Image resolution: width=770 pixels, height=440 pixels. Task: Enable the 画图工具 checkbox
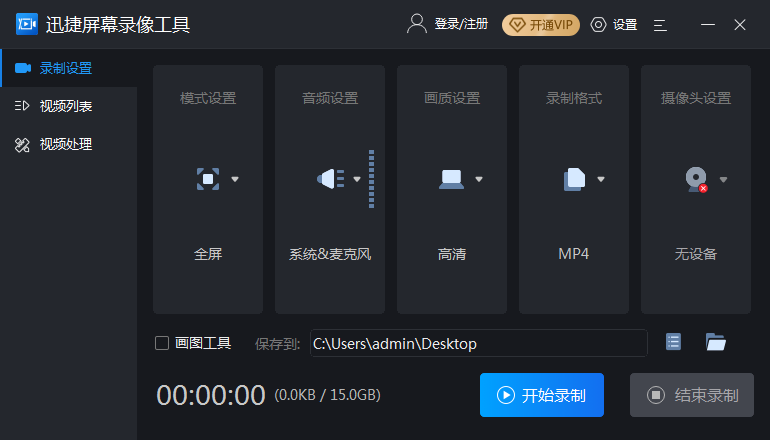[162, 343]
